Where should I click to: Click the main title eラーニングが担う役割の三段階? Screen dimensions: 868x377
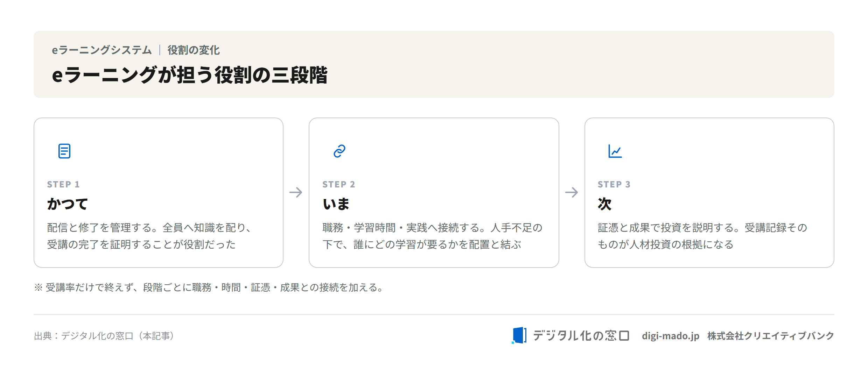pos(190,75)
